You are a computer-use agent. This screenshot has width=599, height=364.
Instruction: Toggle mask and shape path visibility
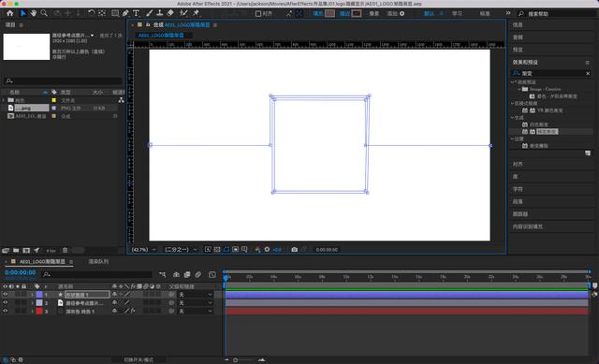226,250
